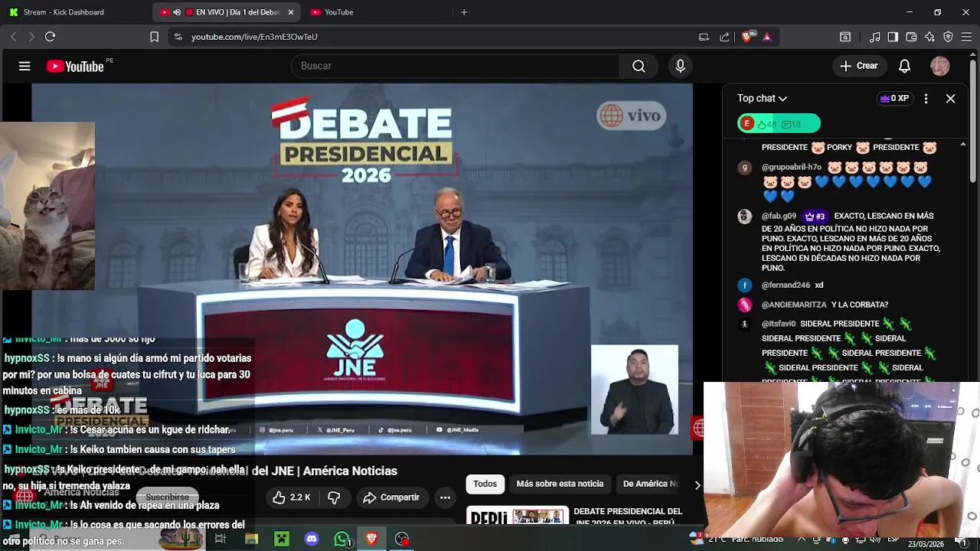Open the 23/03/2026 taskbar clock
The image size is (980, 551).
point(926,543)
